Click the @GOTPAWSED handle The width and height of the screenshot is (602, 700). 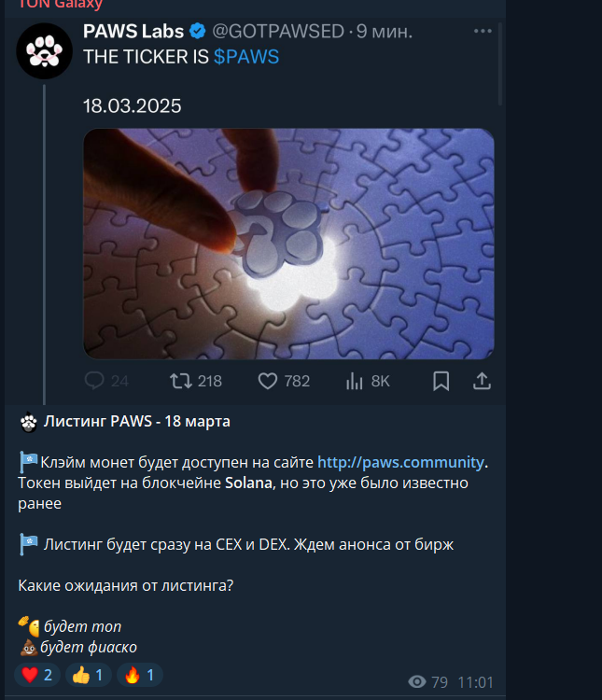click(x=278, y=31)
